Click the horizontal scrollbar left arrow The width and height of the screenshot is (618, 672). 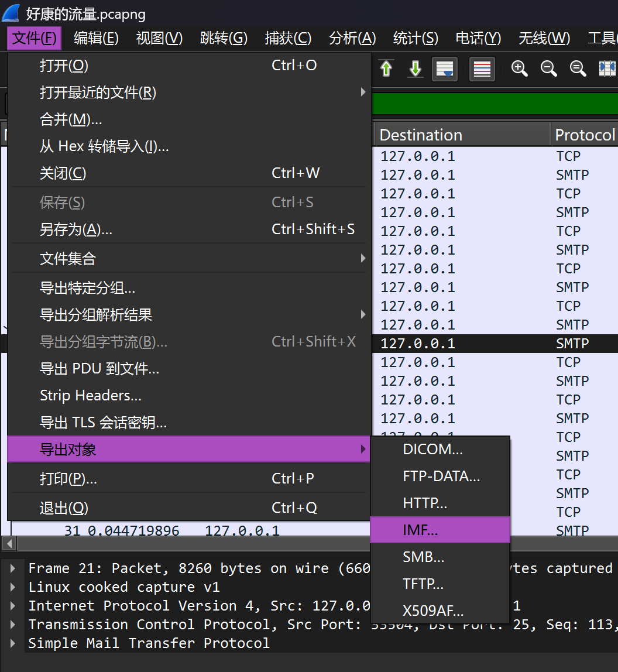tap(9, 544)
